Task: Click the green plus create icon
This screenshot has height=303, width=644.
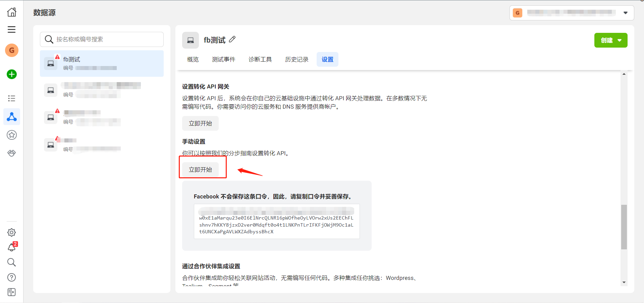Action: point(12,74)
